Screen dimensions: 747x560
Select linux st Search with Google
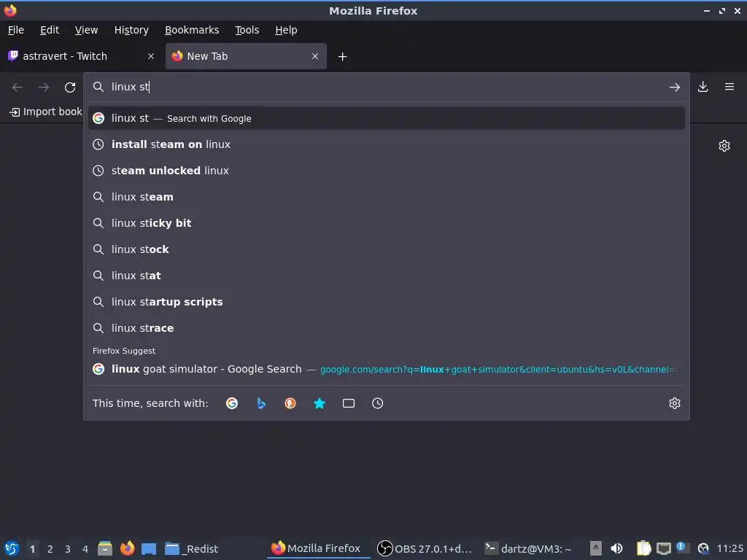pos(387,118)
